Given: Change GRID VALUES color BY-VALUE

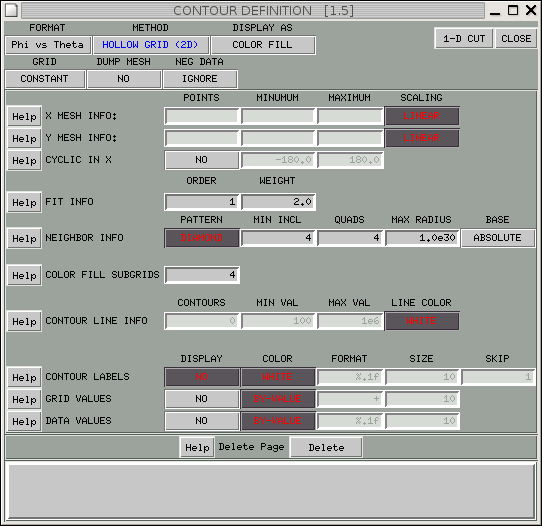Looking at the screenshot, I should pyautogui.click(x=278, y=399).
